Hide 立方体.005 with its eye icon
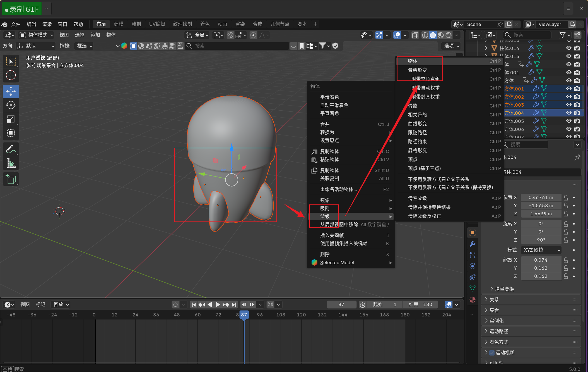This screenshot has width=588, height=372. click(x=569, y=121)
